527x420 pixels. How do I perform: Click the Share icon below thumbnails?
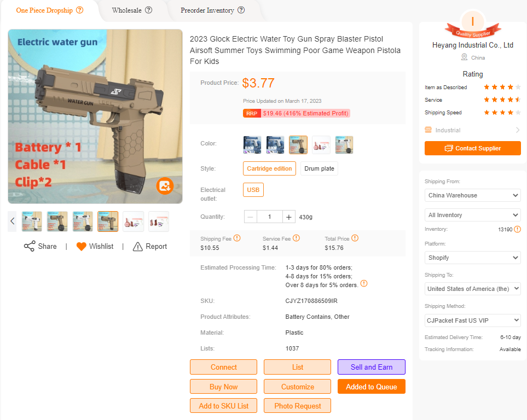(29, 246)
